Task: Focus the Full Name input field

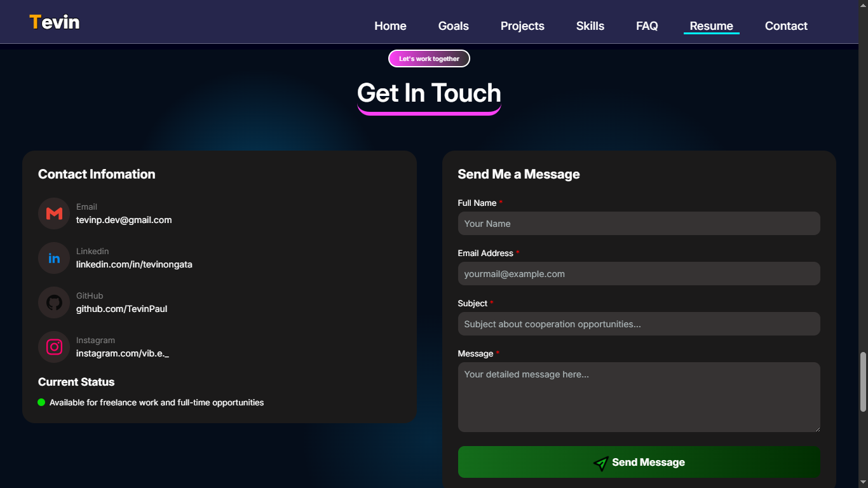Action: pos(639,224)
